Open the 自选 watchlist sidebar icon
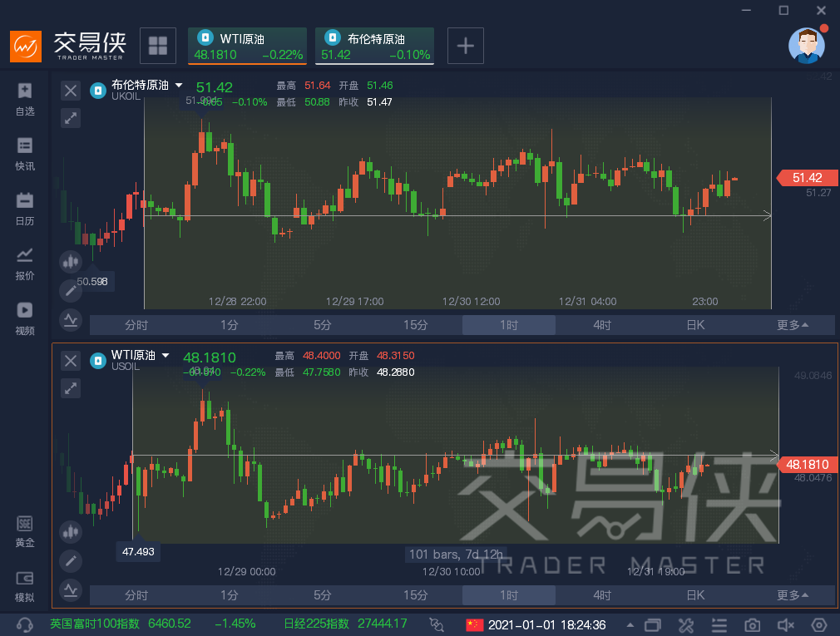 click(25, 100)
